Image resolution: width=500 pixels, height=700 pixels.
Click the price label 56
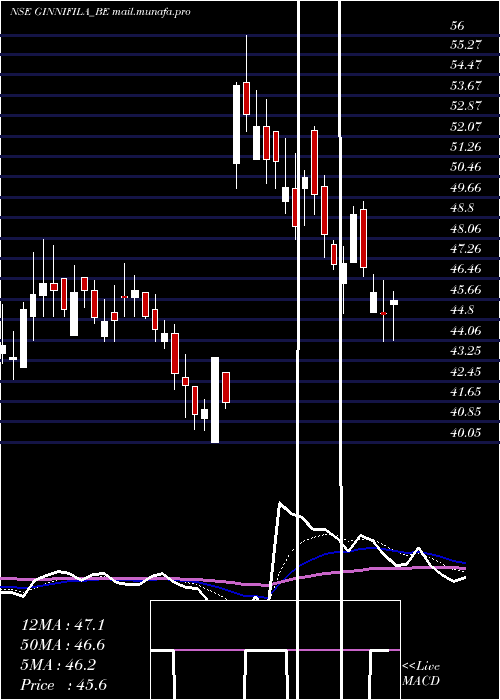457,26
